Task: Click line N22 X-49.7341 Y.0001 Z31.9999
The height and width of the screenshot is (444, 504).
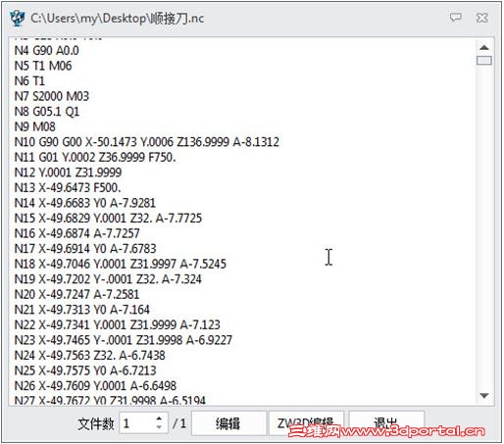Action: tap(118, 325)
